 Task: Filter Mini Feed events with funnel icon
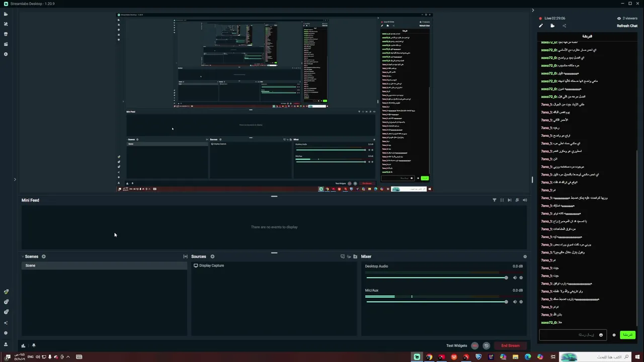pos(494,200)
